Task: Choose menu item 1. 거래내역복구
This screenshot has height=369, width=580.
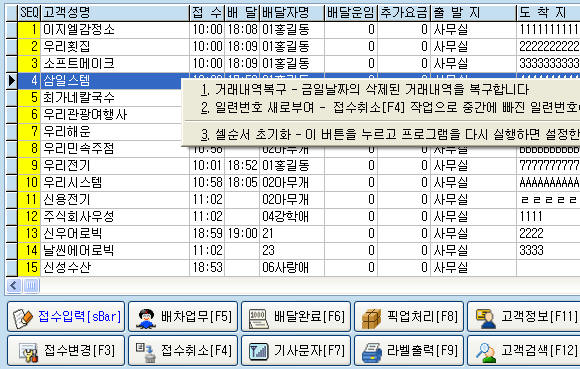Action: point(382,89)
